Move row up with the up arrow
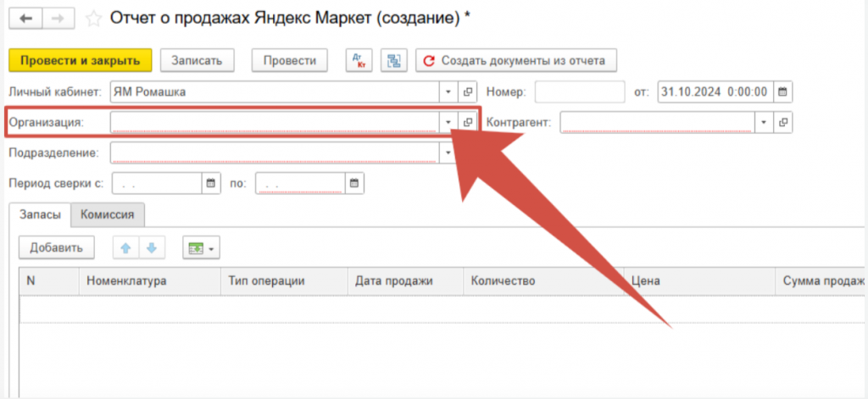868x399 pixels. [126, 248]
